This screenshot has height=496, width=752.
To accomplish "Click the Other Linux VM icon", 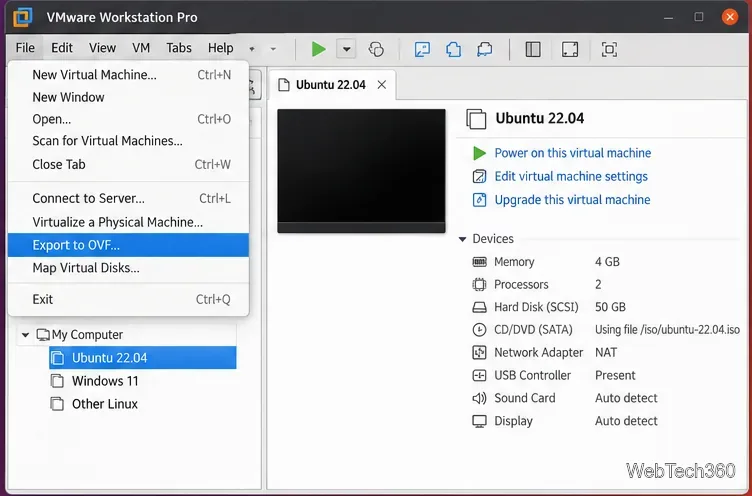I will click(57, 404).
